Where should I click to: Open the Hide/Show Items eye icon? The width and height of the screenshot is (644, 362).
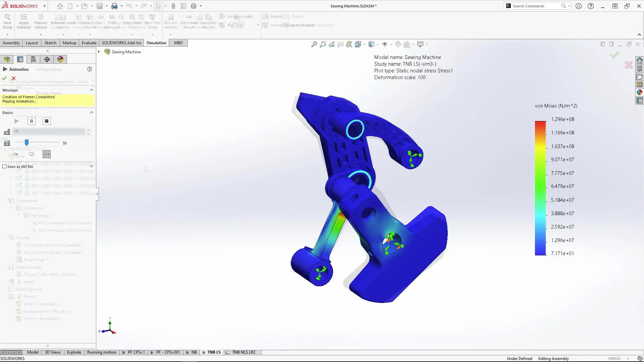tap(385, 44)
